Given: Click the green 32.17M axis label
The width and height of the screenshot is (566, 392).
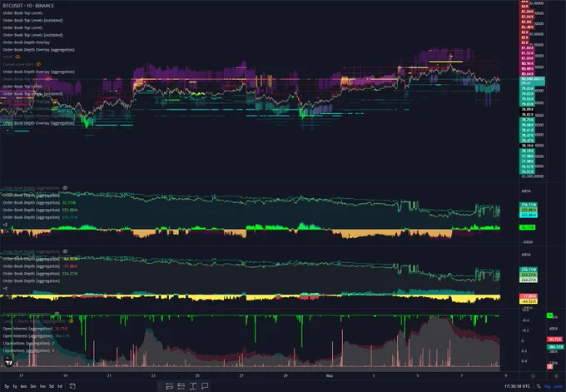Looking at the screenshot, I should (528, 227).
